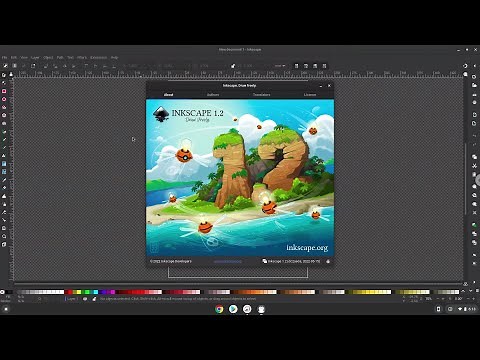The height and width of the screenshot is (360, 480).
Task: Toggle move gradients with objects
Action: (x=315, y=66)
